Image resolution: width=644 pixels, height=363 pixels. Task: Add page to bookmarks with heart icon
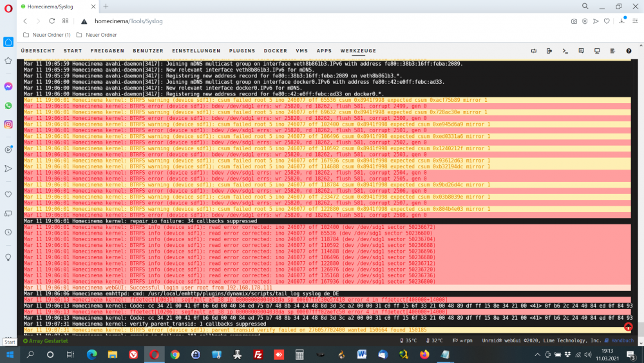pos(607,21)
